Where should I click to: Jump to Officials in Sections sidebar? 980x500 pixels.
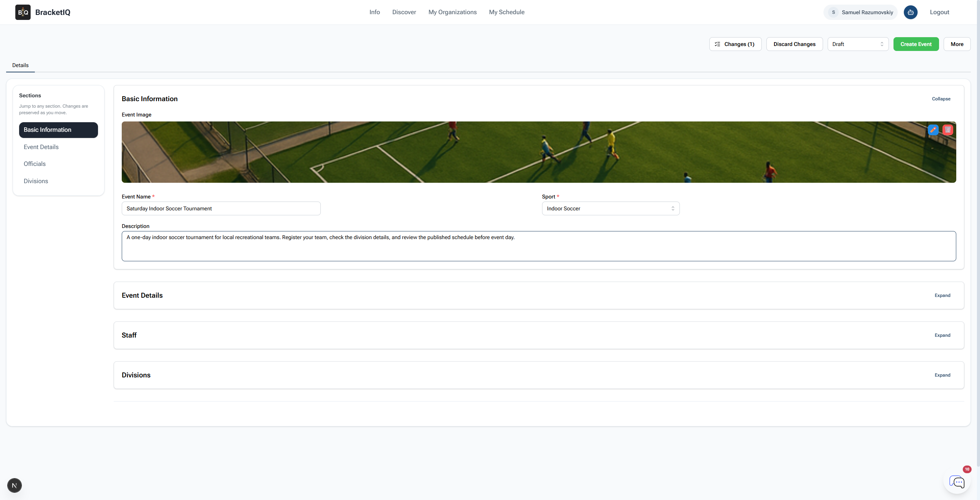pos(59,164)
